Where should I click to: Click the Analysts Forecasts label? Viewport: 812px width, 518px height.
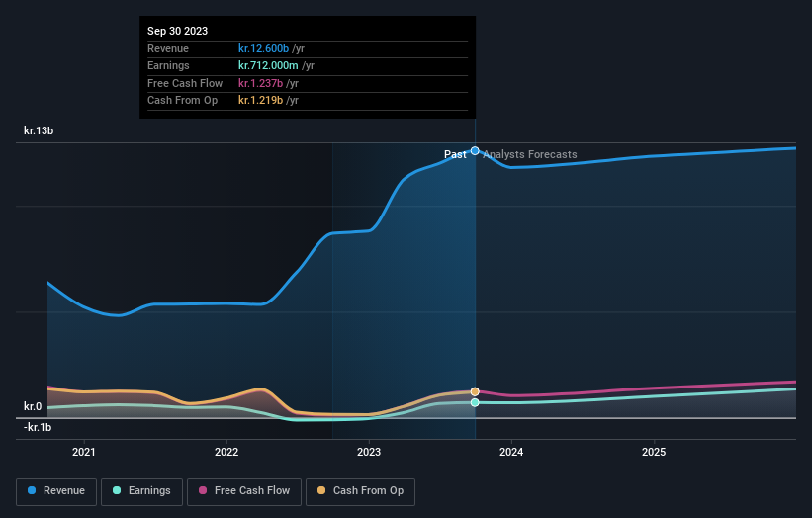coord(530,155)
